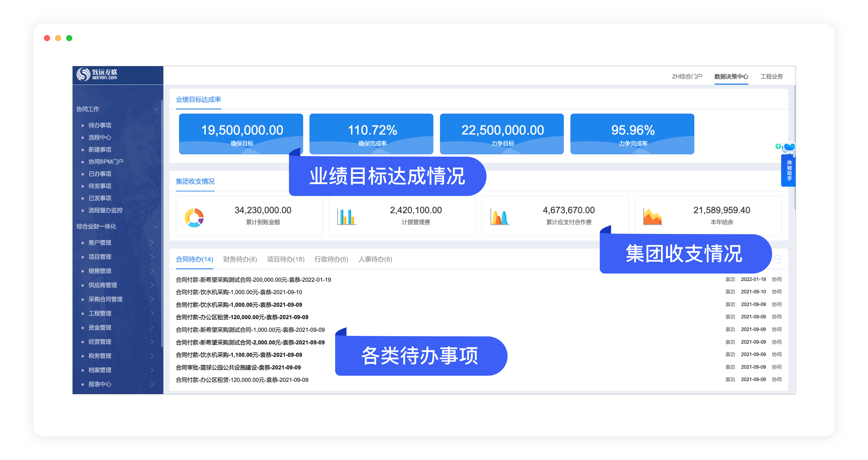868x460 pixels.
Task: Open 合同审批-篮球公园公共设施建设 item
Action: point(238,367)
